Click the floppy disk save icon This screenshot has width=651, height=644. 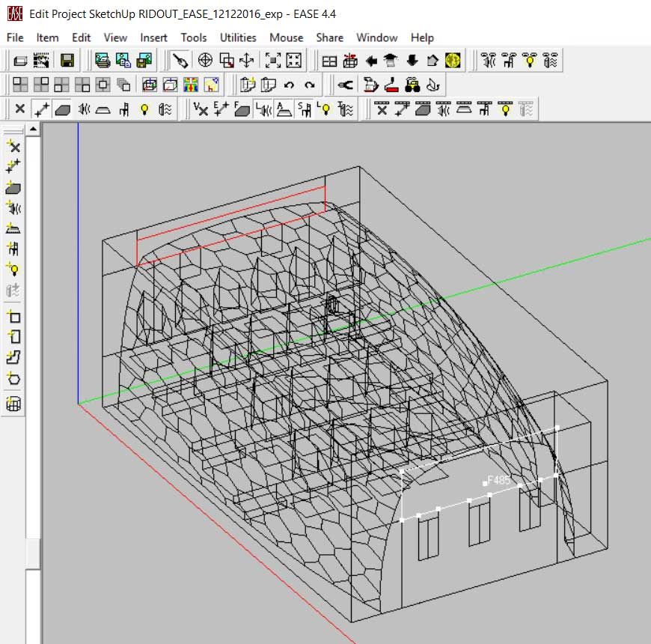67,61
